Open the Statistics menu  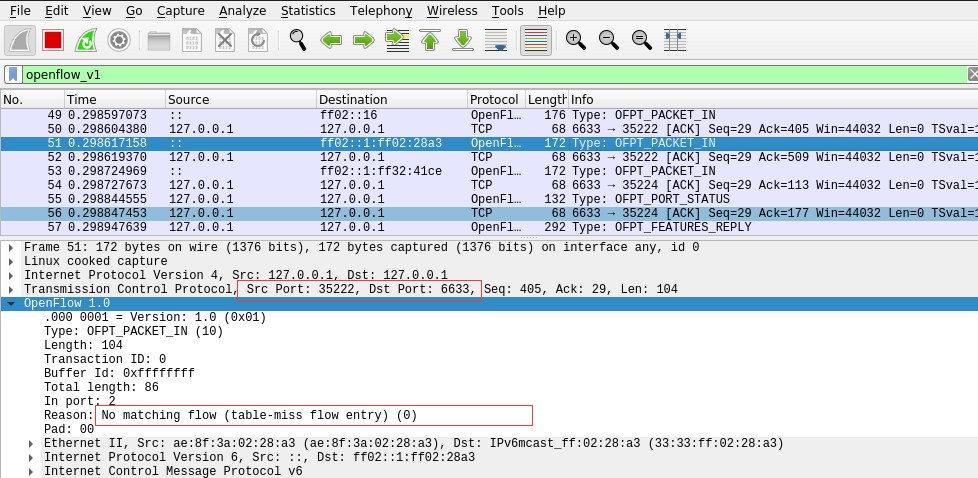[308, 11]
